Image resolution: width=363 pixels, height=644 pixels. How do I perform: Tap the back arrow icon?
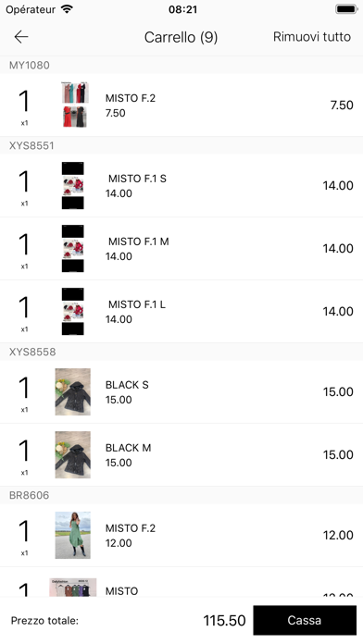pos(21,37)
